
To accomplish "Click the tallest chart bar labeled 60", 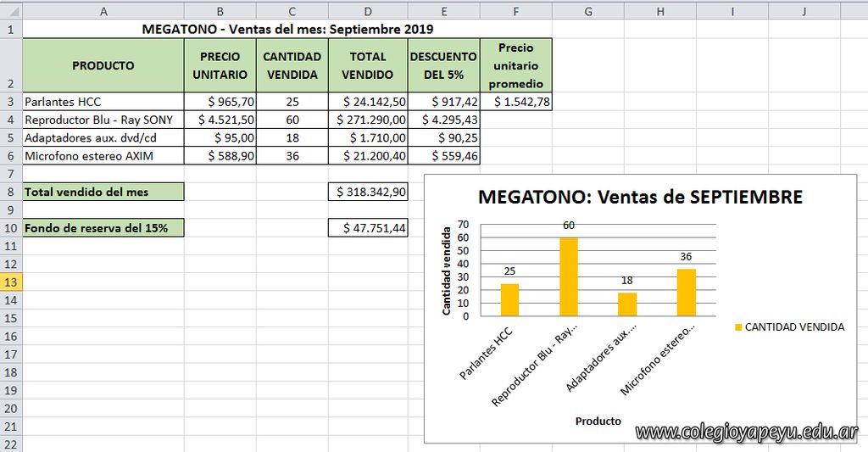I will coord(569,276).
